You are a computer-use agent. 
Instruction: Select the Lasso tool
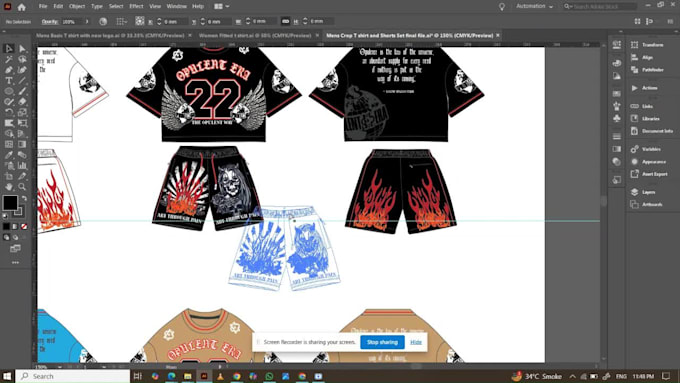22,59
